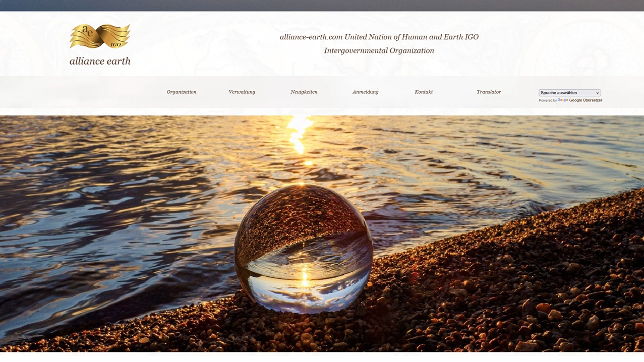Click the Powered by text

coord(548,100)
